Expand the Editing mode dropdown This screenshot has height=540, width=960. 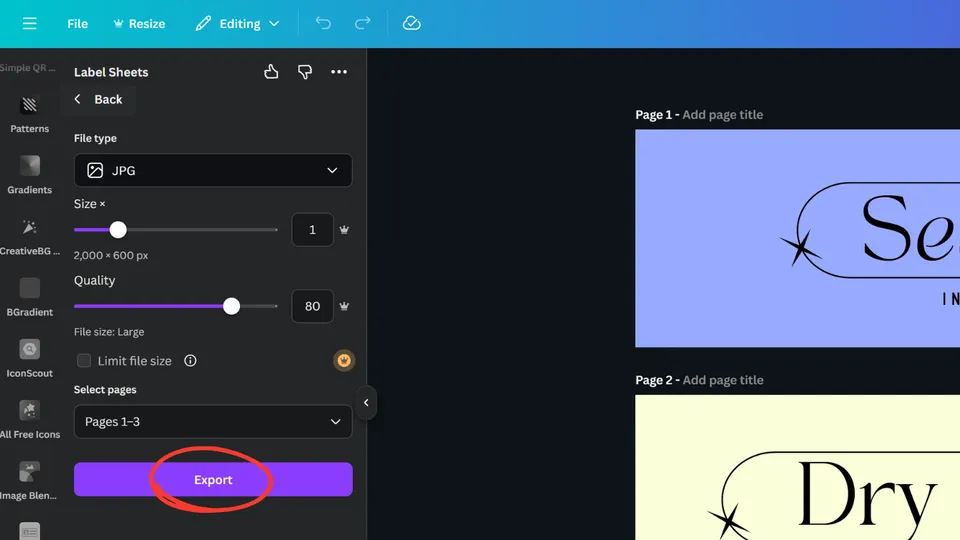coord(238,23)
